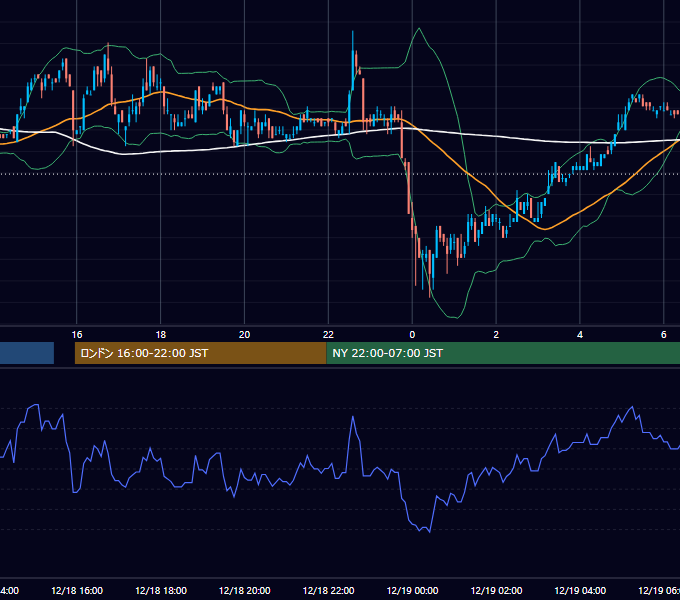Image resolution: width=680 pixels, height=600 pixels.
Task: Click the 22 hour label on price chart
Action: pos(328,335)
